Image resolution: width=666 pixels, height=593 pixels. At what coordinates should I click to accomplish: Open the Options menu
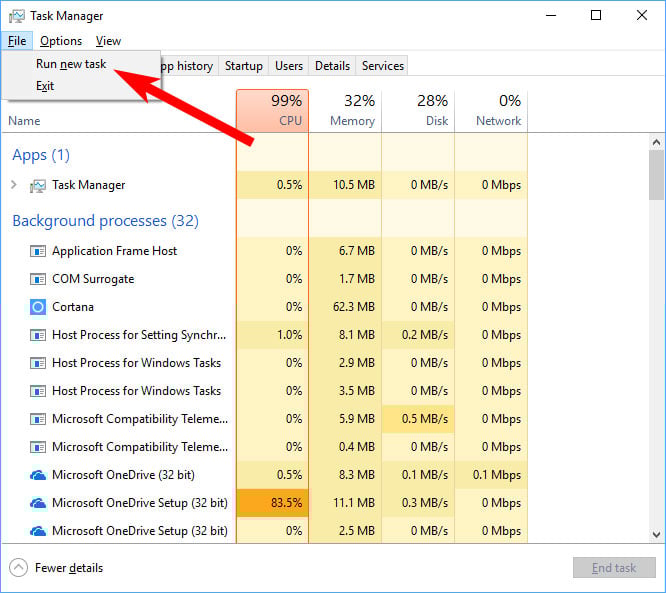(61, 41)
